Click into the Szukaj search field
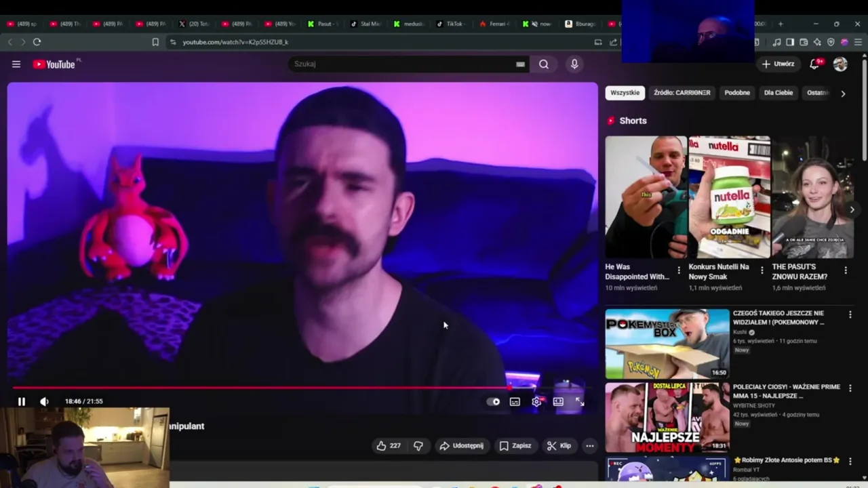 [403, 64]
